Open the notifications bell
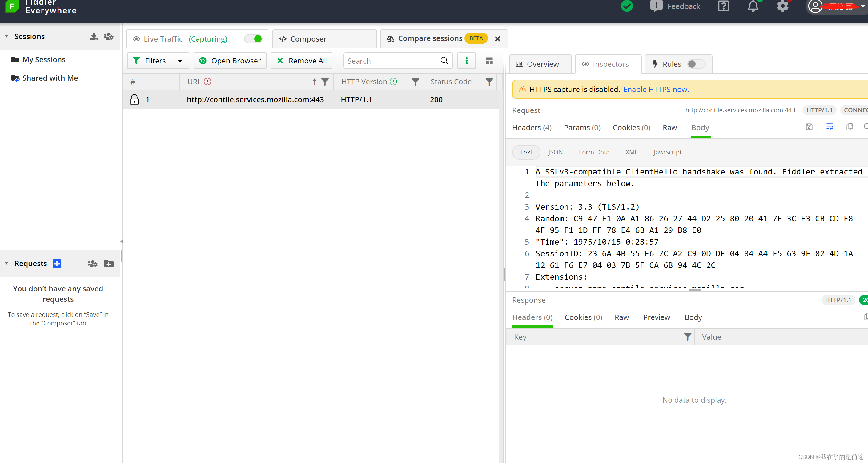This screenshot has width=868, height=463. coord(753,6)
